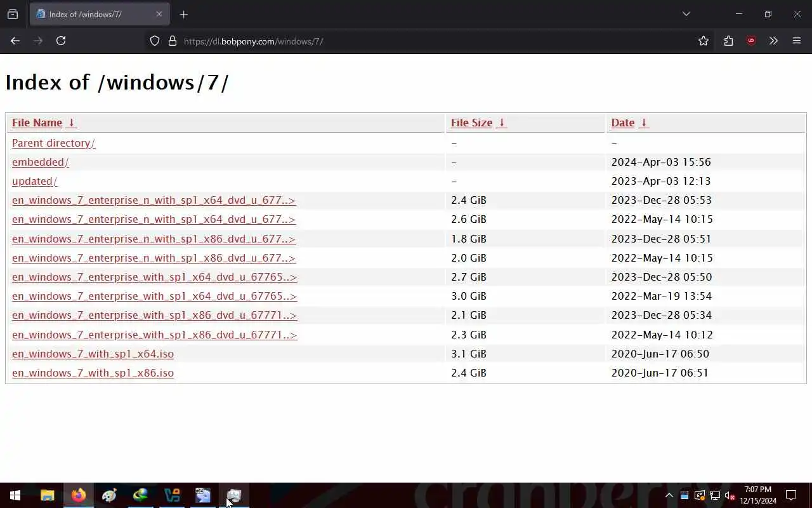This screenshot has height=508, width=812.
Task: Open the Windows Start menu
Action: [x=15, y=495]
